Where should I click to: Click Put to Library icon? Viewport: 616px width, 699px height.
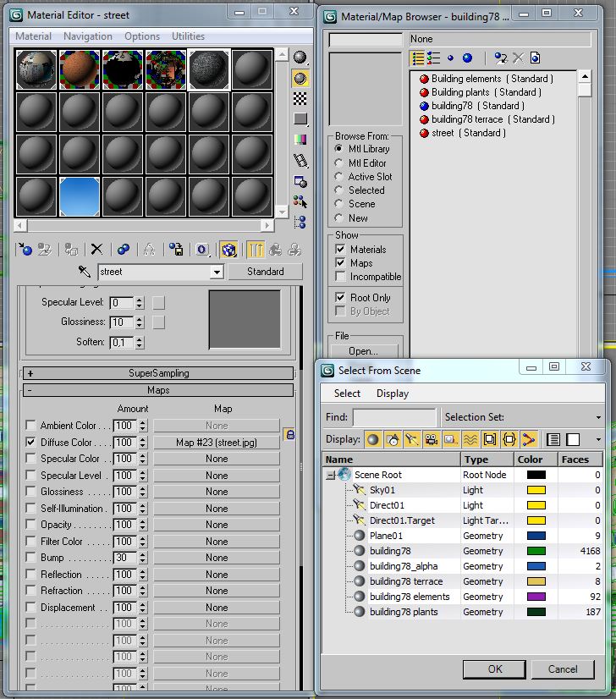[176, 249]
